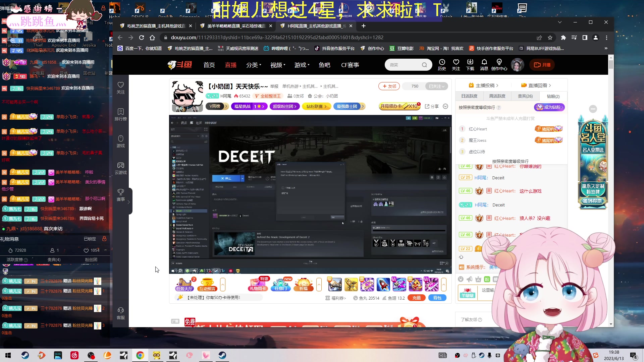Viewport: 644px width, 362px height.
Task: Open 客服 customer service headset icon
Action: (121, 313)
